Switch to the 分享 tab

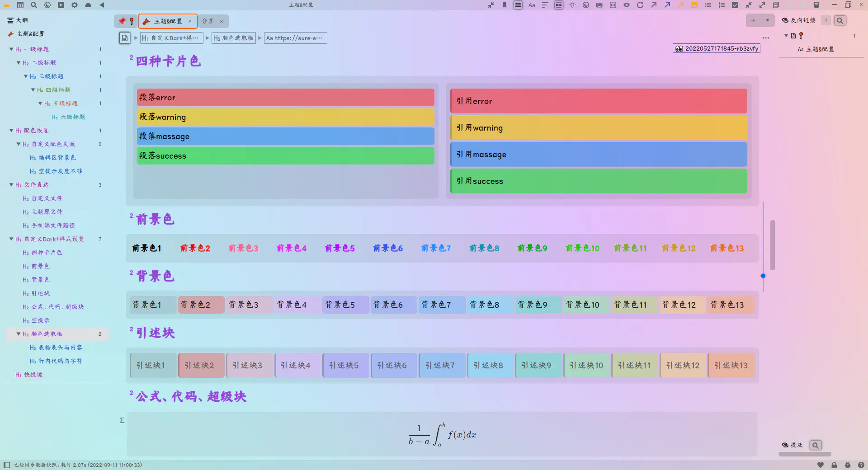208,21
